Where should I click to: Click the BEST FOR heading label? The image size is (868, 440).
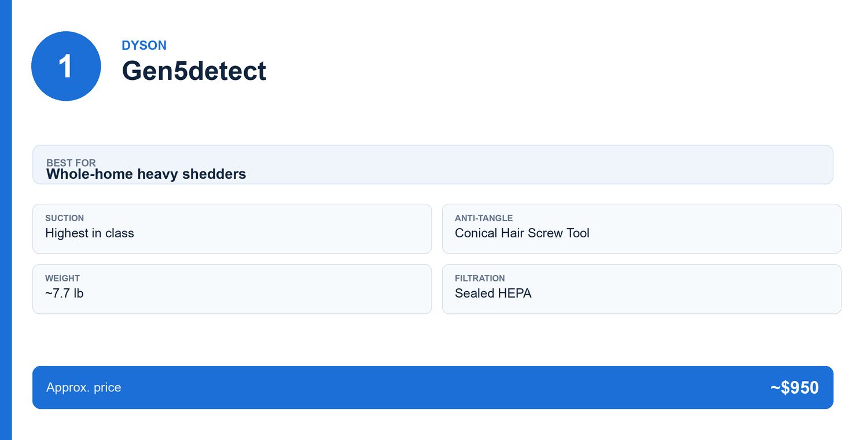point(71,163)
